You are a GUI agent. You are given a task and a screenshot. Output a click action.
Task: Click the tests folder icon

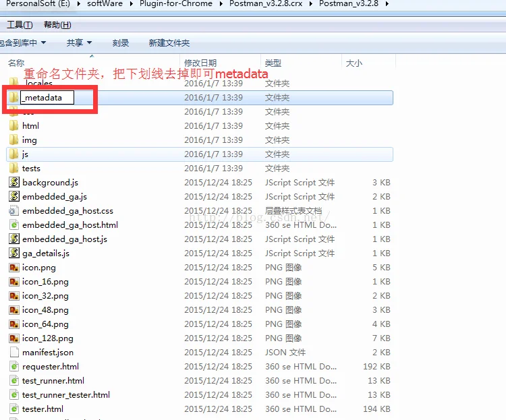pyautogui.click(x=13, y=169)
